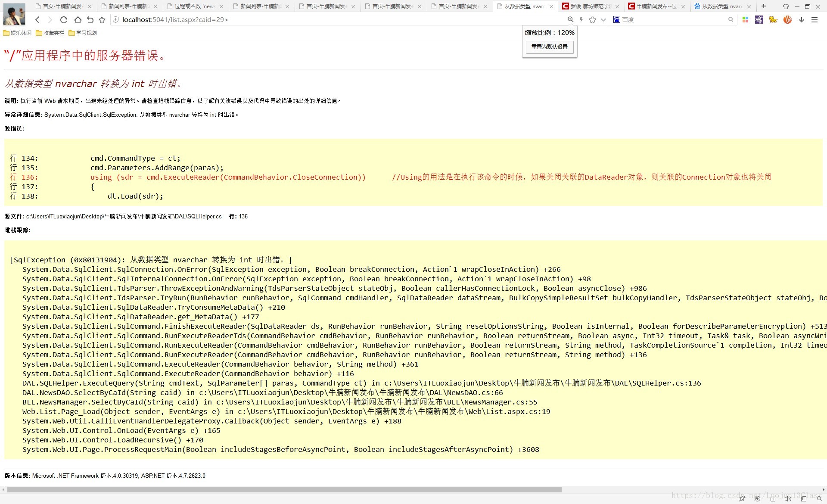Screen dimensions: 827x504
Task: Click the purple swirl extension icon
Action: click(x=759, y=19)
